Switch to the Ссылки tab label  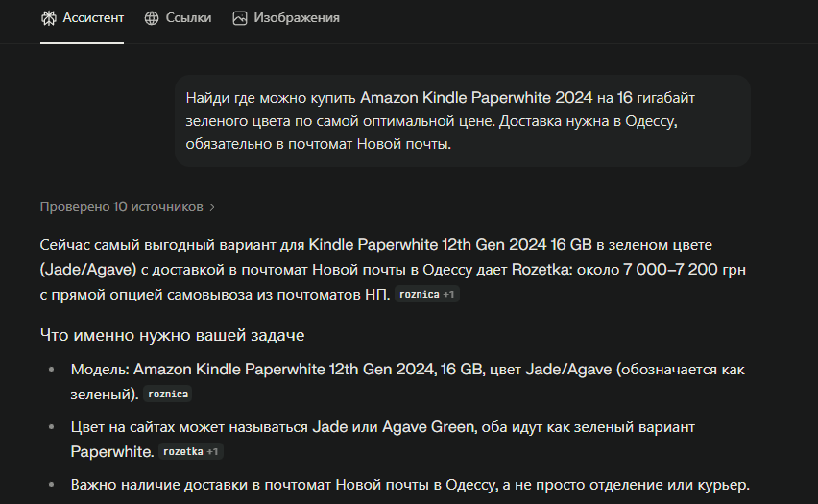click(190, 18)
